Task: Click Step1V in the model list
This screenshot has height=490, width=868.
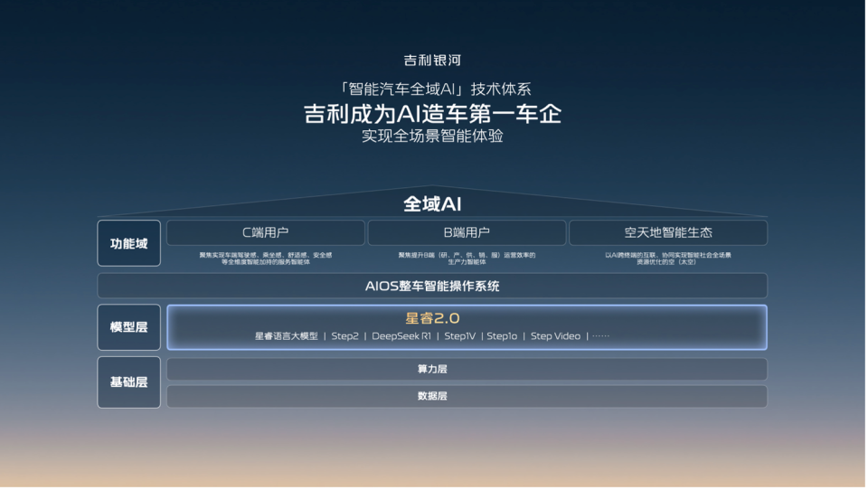Action: (459, 336)
